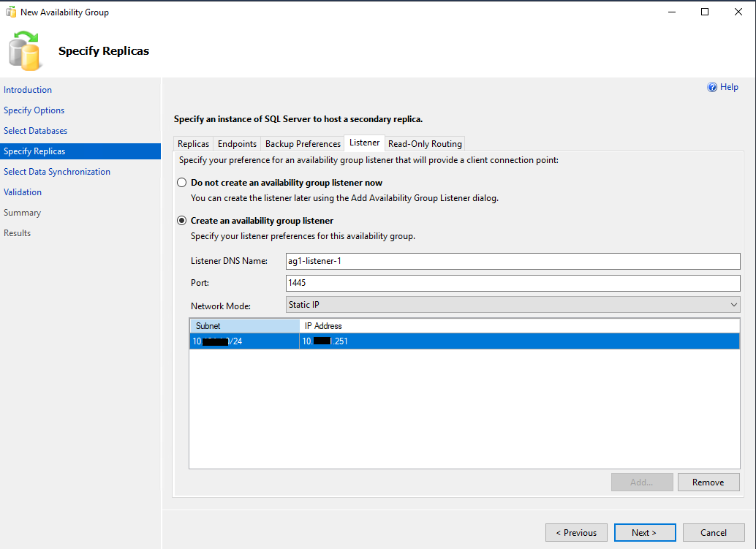Select 'Do not create an availability group listener now'

[x=182, y=183]
